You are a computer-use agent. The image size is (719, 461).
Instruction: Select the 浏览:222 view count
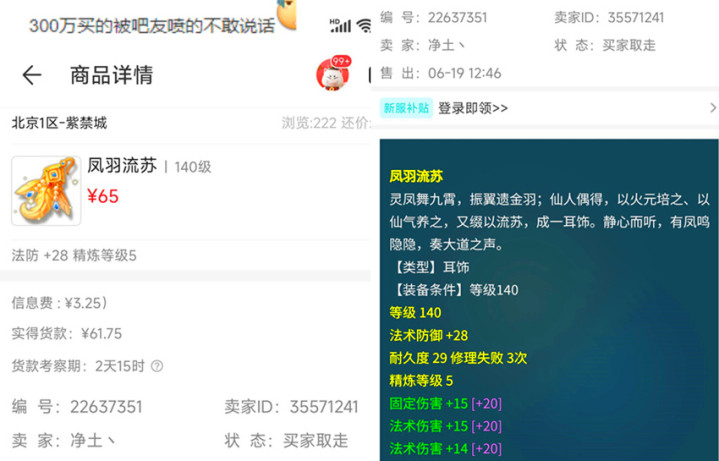pyautogui.click(x=309, y=123)
